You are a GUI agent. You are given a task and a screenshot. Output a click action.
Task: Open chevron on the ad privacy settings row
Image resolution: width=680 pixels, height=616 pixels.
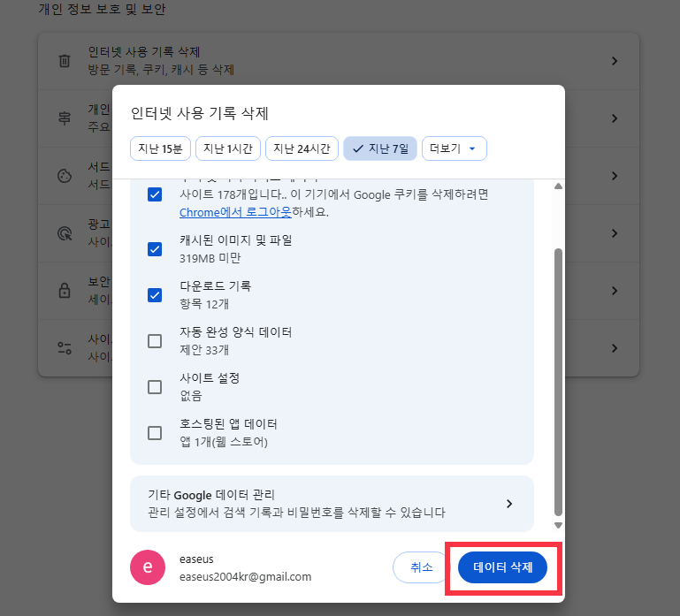[x=615, y=233]
